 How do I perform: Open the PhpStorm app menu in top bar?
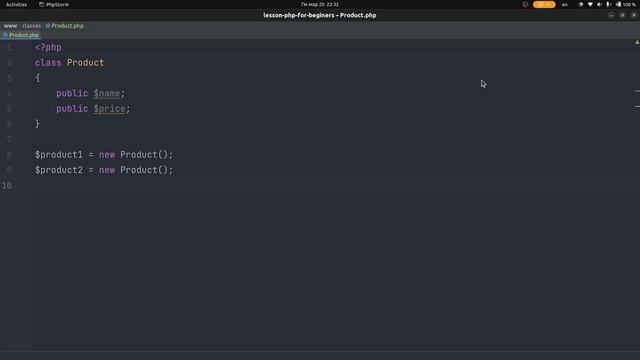[x=54, y=4]
